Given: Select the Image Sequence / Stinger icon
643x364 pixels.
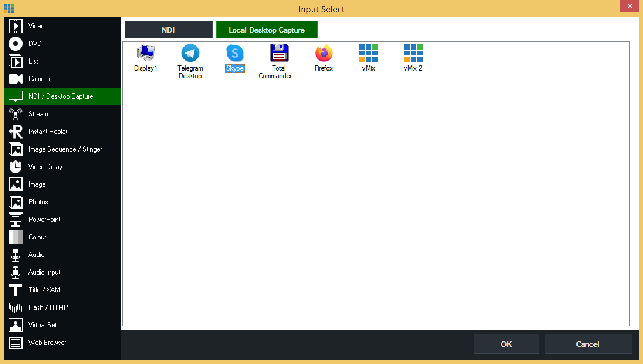Looking at the screenshot, I should click(x=16, y=149).
